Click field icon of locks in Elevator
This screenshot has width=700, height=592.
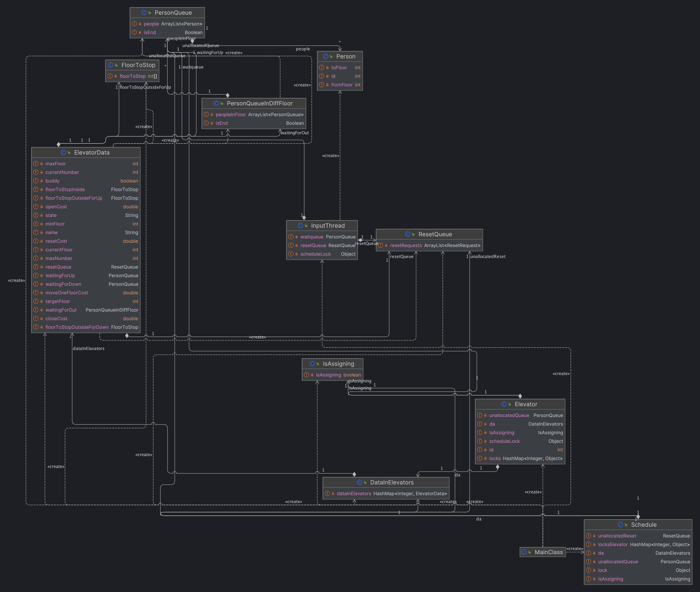pos(480,458)
